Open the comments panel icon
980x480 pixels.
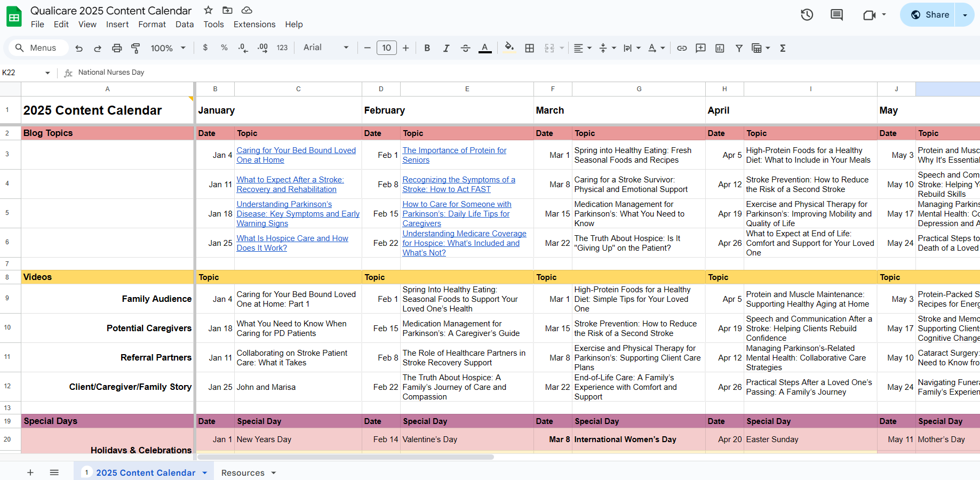coord(836,15)
